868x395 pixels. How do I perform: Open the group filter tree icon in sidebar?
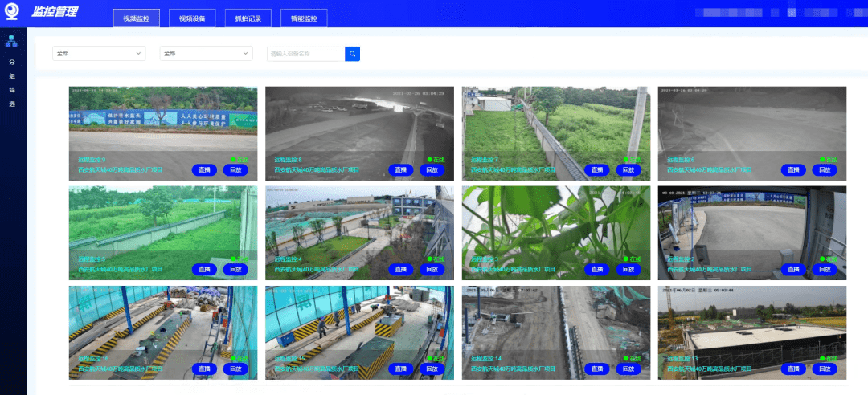pos(11,41)
